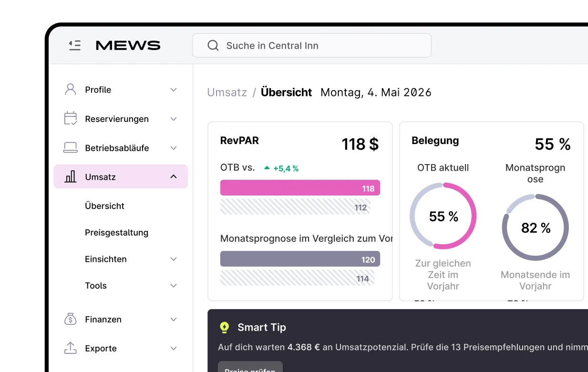The image size is (588, 372).
Task: Click the gray forecast bar showing 120
Action: pos(300,259)
